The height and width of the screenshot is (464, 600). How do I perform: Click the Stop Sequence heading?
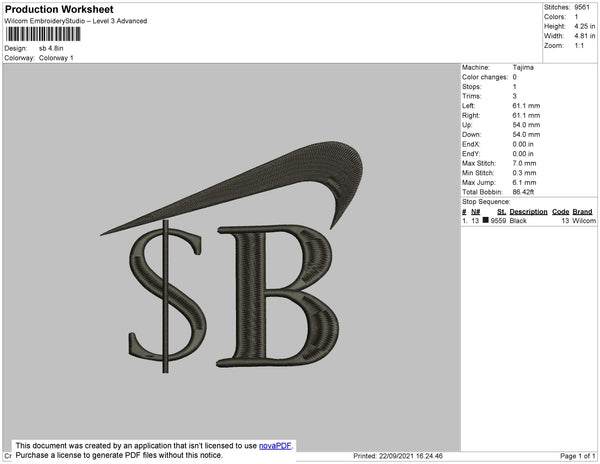486,202
